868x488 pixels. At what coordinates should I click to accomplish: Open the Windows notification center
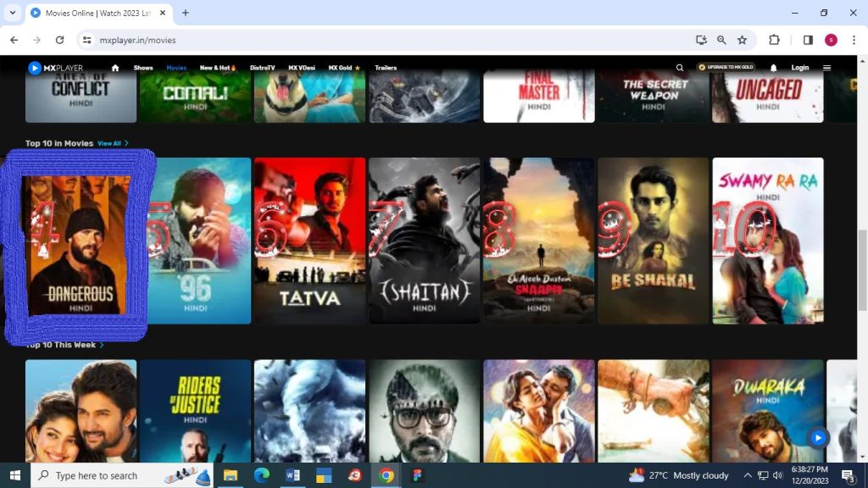849,475
